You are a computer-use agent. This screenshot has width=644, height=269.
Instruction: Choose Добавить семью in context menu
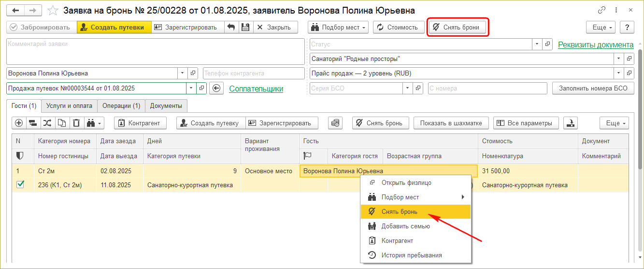coord(415,226)
